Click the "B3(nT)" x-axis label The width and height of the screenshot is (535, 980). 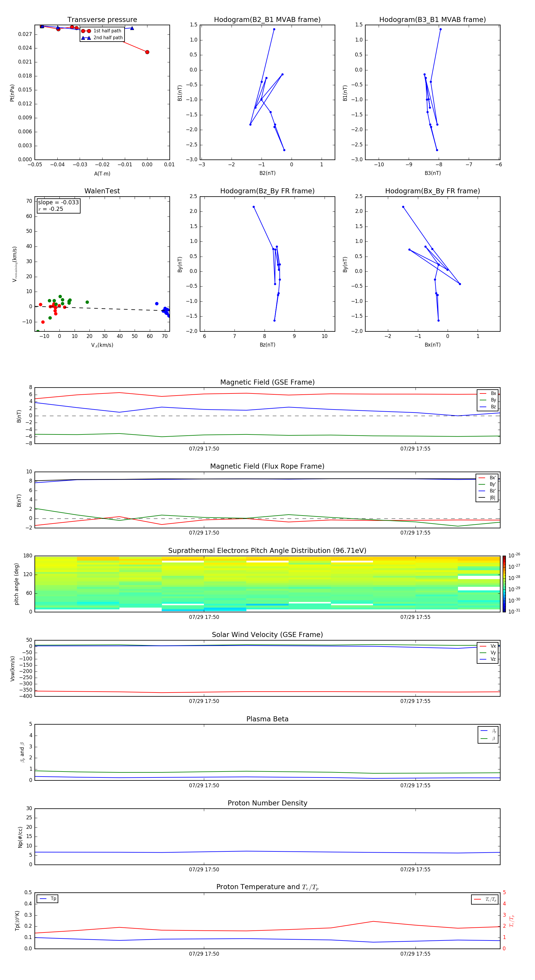point(432,173)
